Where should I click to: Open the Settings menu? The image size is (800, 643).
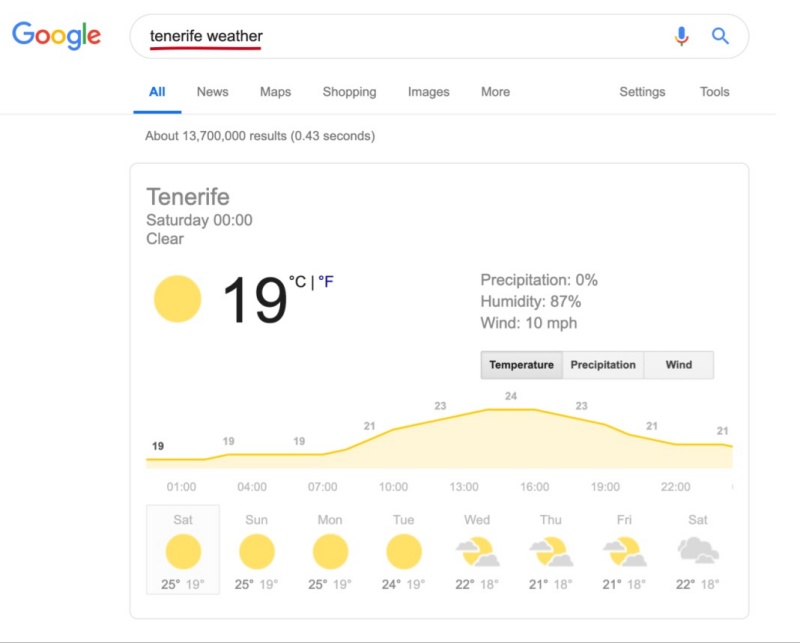coord(642,92)
